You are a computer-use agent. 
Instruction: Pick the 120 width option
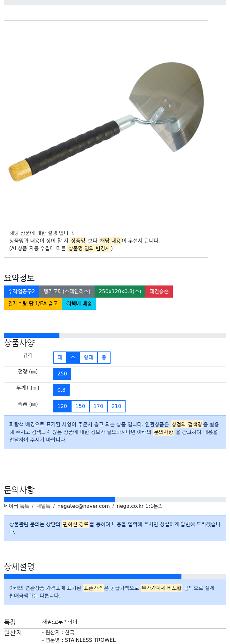pyautogui.click(x=62, y=406)
